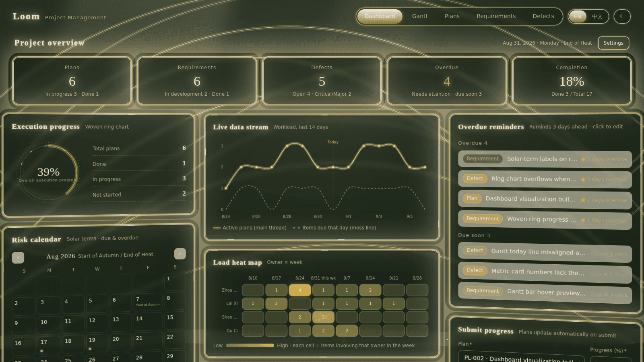Select August 1 on Risk calendar
644x362 pixels.
(174, 281)
